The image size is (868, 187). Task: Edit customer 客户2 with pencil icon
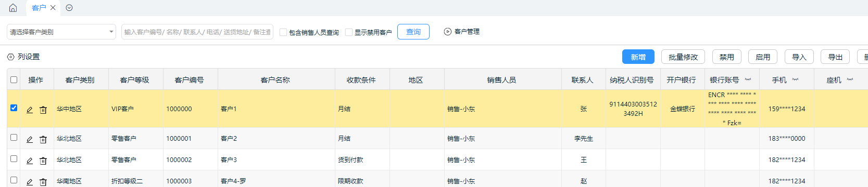pos(30,139)
